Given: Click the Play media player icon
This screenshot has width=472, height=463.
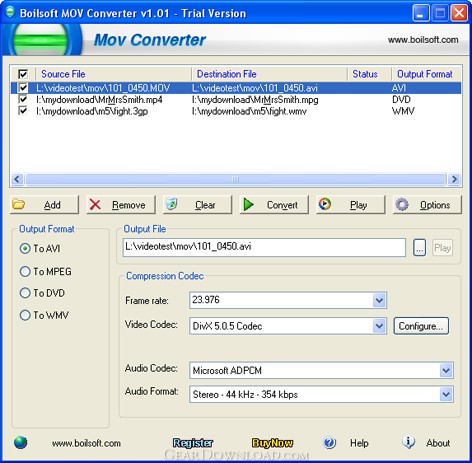Looking at the screenshot, I should [x=325, y=204].
